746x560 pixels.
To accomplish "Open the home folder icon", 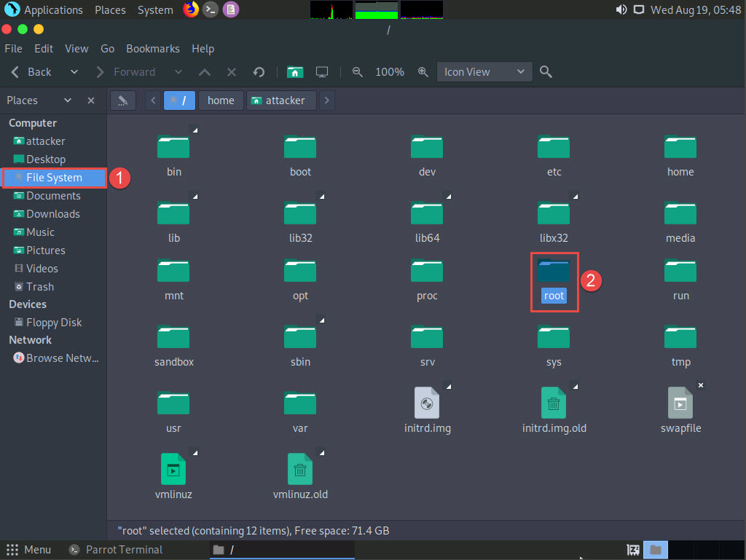I will coord(680,147).
